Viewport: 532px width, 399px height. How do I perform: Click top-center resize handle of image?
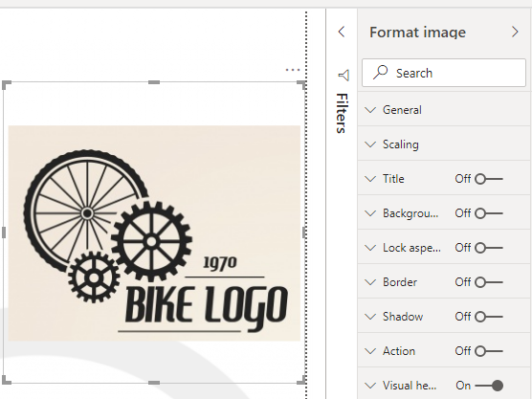point(154,82)
